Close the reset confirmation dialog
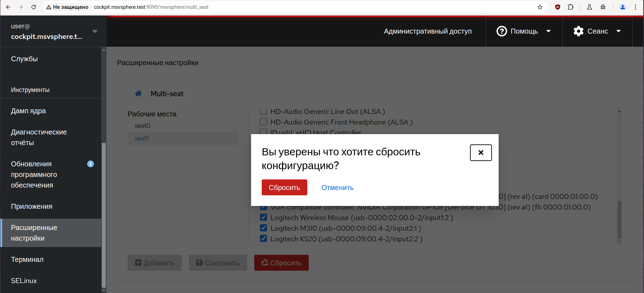Image resolution: width=644 pixels, height=293 pixels. tap(481, 153)
